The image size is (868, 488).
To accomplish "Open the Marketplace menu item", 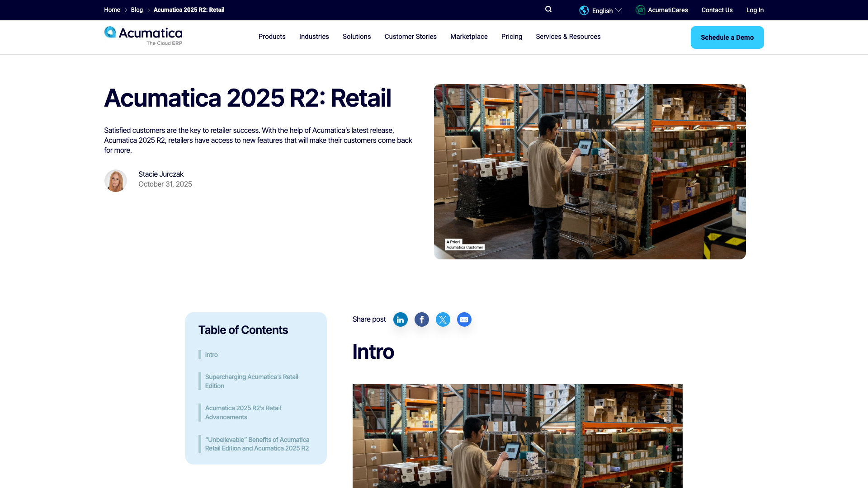I will (x=469, y=37).
